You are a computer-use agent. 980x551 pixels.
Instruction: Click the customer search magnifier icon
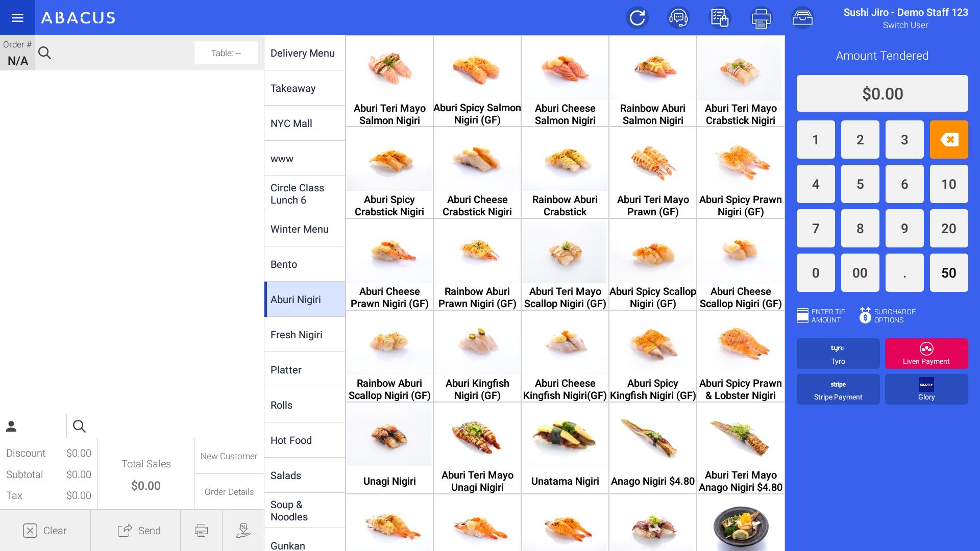click(79, 427)
